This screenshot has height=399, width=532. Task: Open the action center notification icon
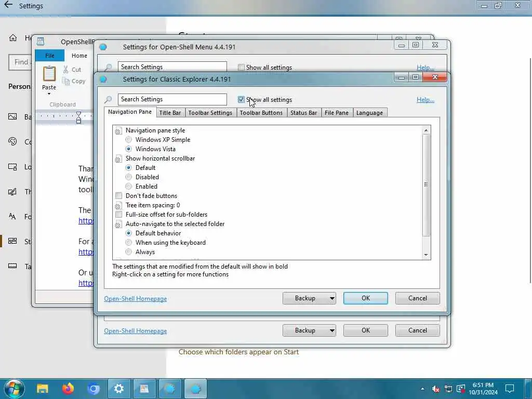pyautogui.click(x=510, y=389)
